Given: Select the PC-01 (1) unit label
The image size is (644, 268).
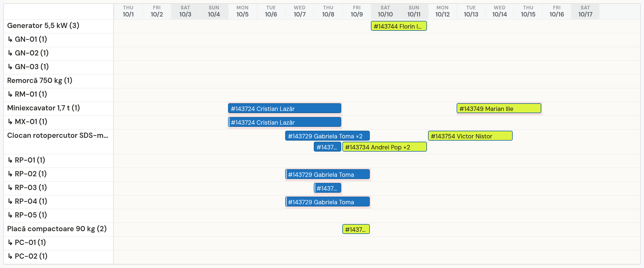Looking at the screenshot, I should (x=27, y=243).
